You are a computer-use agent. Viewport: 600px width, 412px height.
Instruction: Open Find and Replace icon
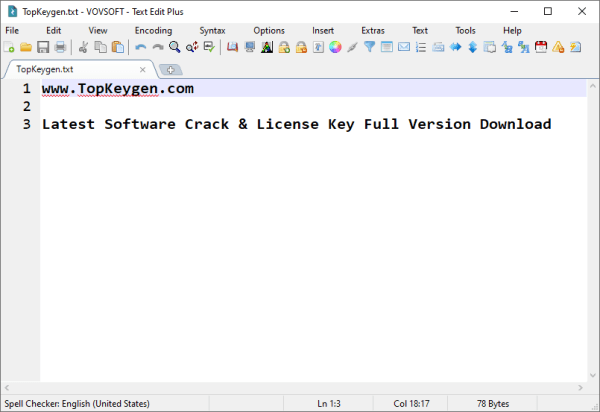click(192, 47)
